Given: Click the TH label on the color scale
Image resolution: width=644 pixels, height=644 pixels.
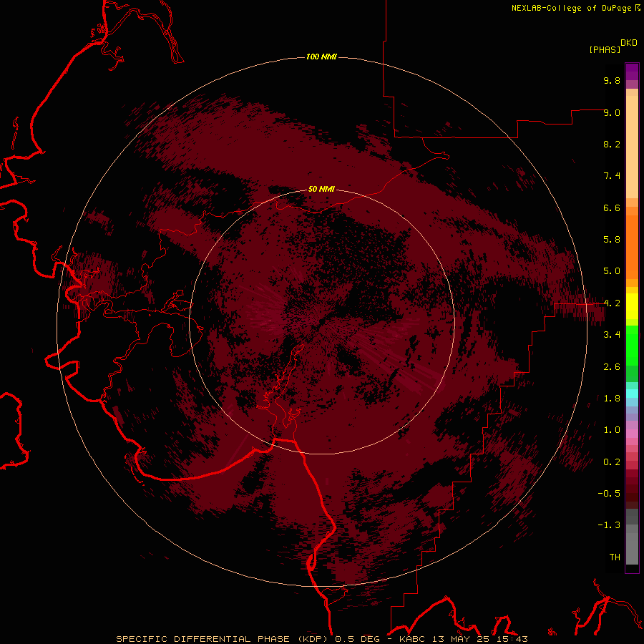Looking at the screenshot, I should coord(615,557).
